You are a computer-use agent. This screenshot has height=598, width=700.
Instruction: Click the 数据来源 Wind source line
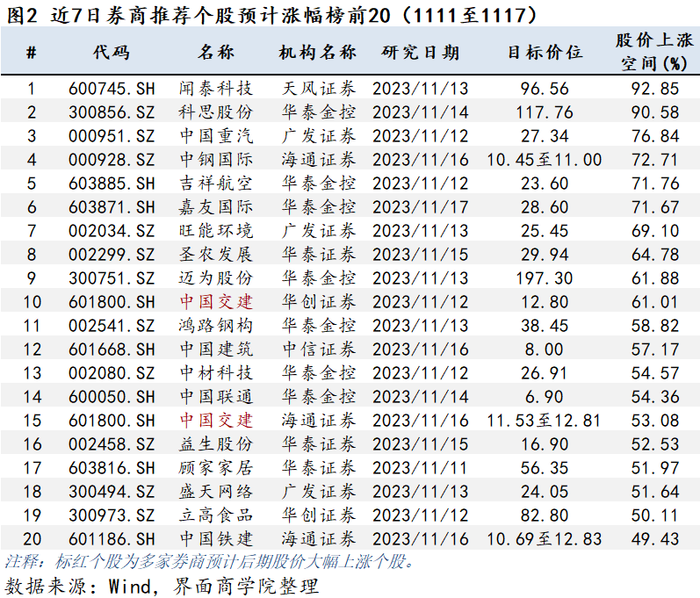(162, 586)
